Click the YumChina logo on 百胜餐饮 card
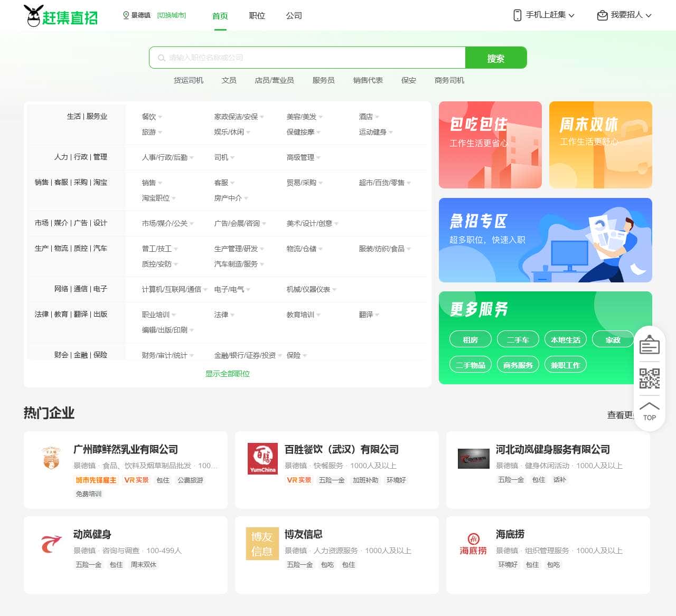The height and width of the screenshot is (616, 676). (x=262, y=459)
